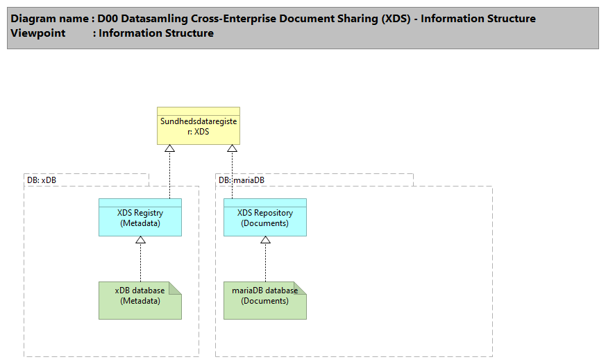Click the Diagram name title text
Screen dimensions: 606x364
273,19
